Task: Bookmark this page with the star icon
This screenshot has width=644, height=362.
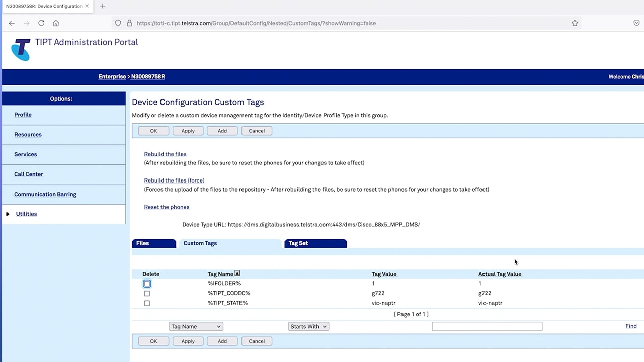Action: click(575, 23)
